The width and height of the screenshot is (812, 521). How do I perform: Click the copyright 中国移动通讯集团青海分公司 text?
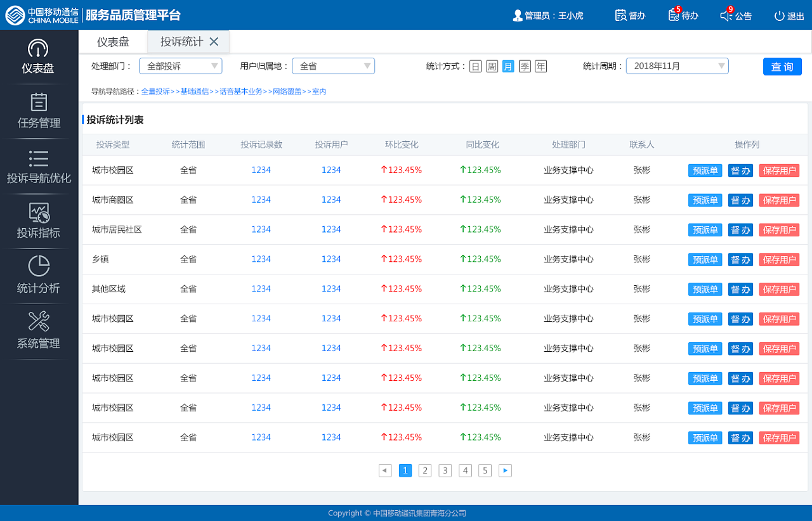coord(419,513)
